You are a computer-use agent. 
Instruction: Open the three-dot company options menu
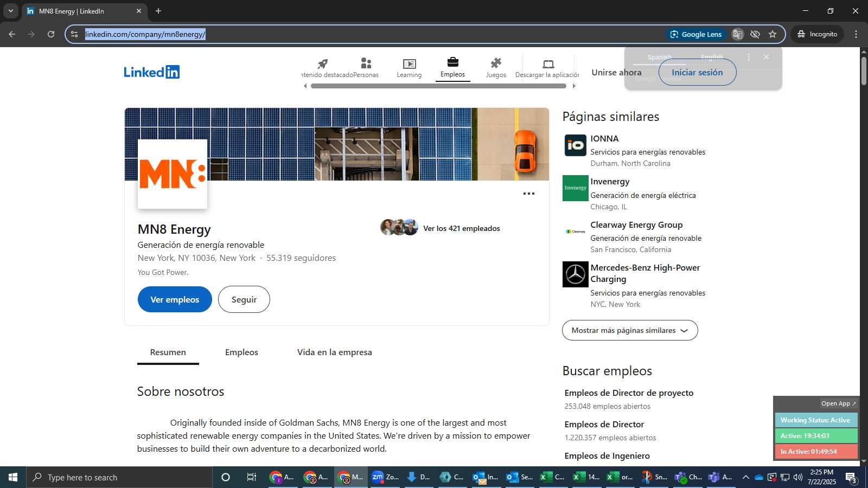pyautogui.click(x=529, y=194)
